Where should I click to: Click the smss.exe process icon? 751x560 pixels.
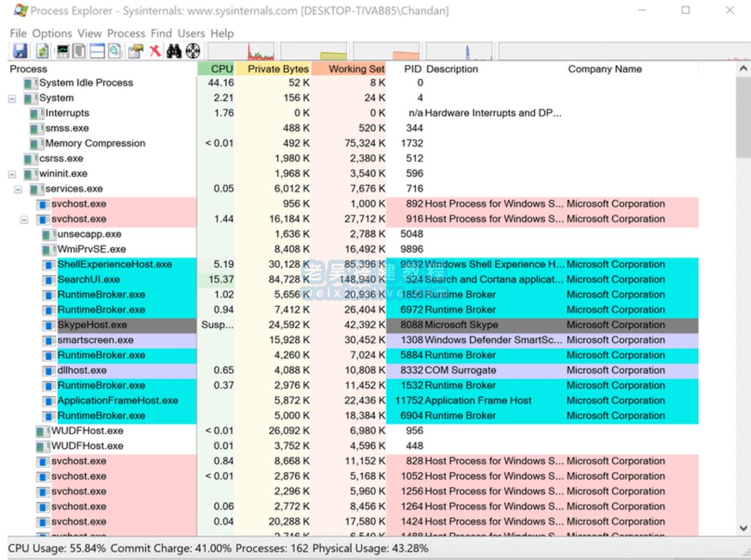coord(37,129)
